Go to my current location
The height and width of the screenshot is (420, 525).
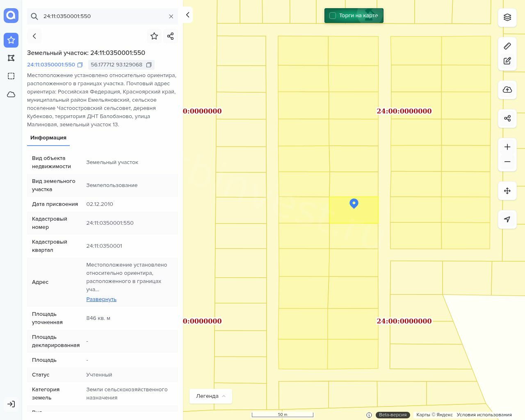point(507,219)
